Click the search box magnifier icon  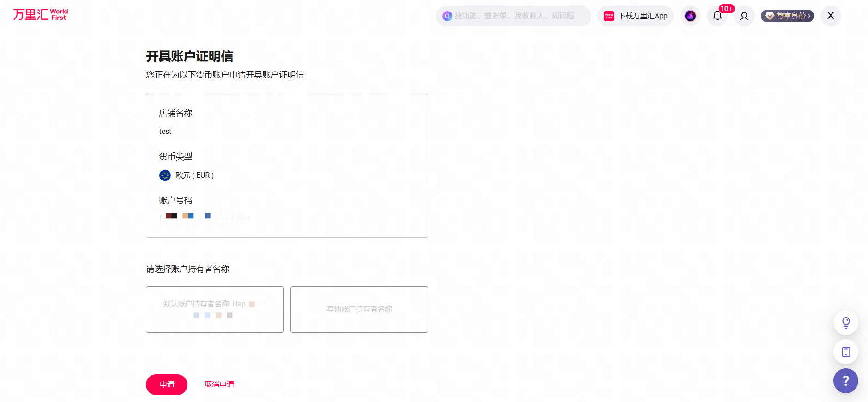(x=447, y=16)
